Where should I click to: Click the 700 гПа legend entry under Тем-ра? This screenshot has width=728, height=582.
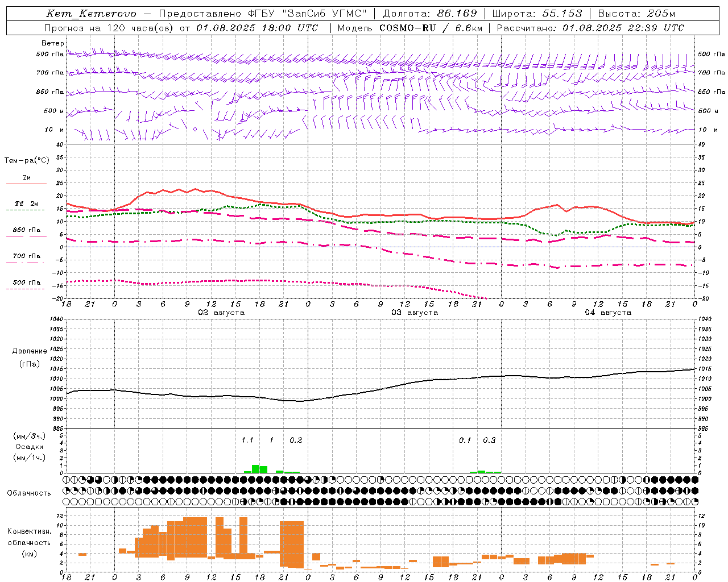coord(27,256)
